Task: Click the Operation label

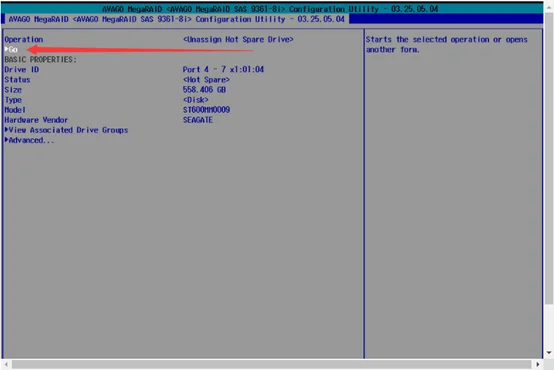Action: point(24,39)
